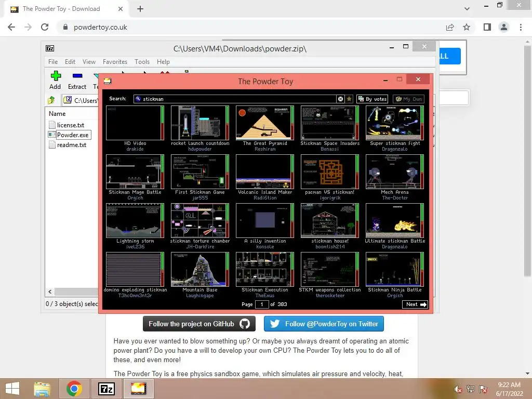Click Chrome share page icon

coord(450,27)
